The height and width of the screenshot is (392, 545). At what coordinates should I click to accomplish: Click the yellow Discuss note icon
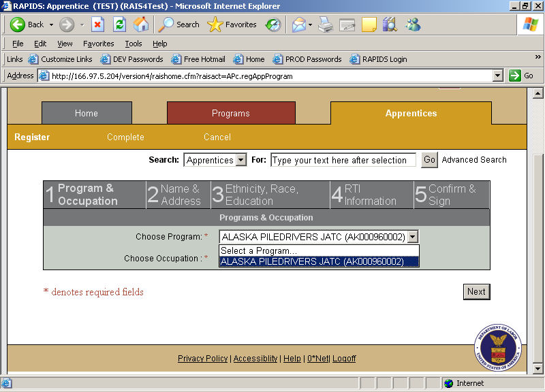tap(369, 24)
